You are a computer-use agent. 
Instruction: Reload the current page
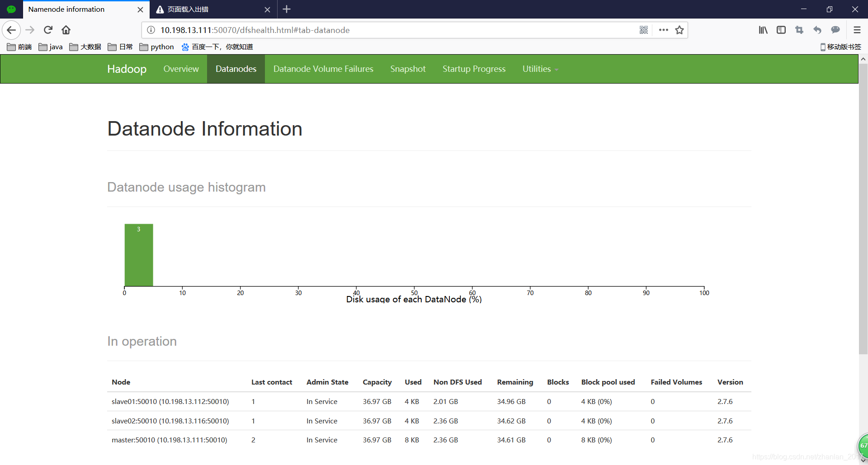click(48, 30)
